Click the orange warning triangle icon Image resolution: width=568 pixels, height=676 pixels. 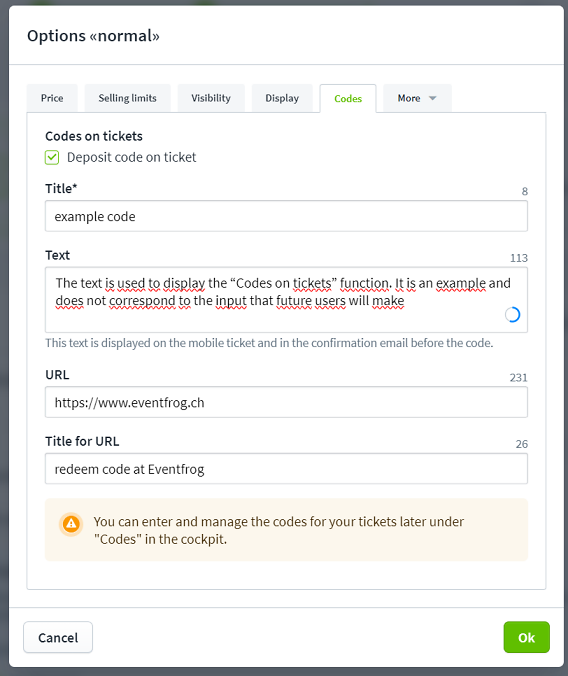[71, 524]
